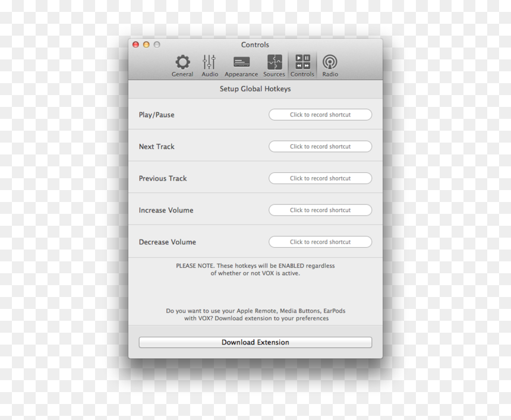The image size is (511, 420).
Task: Open the Audio sliders icon
Action: [x=209, y=62]
